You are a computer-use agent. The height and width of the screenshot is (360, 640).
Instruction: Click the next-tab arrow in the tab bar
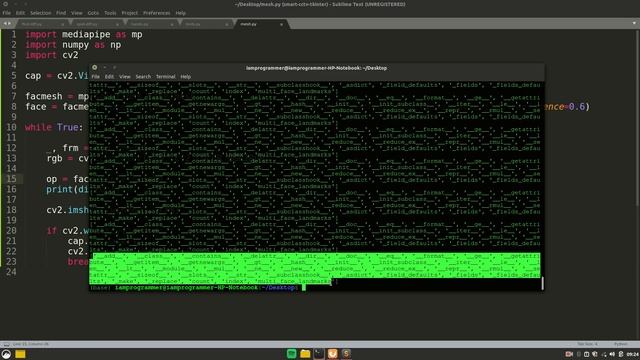pos(9,24)
